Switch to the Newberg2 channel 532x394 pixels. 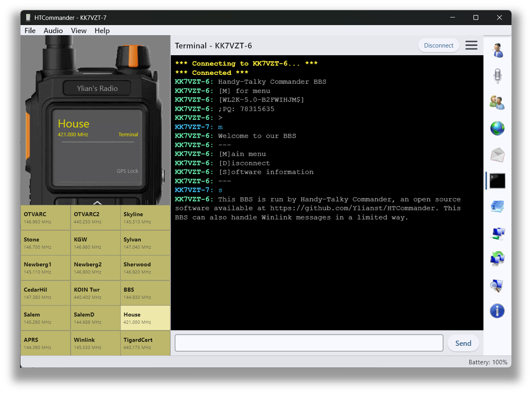click(95, 268)
